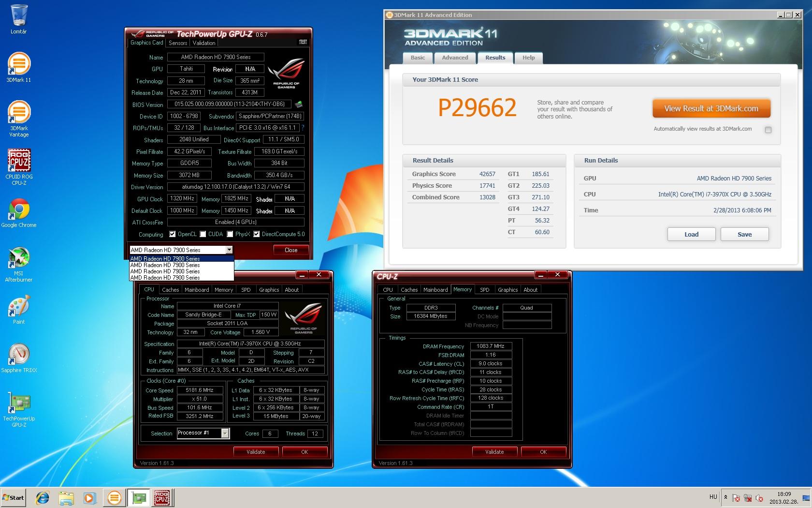Click the Save button in 3DMark 11
812x508 pixels.
(x=744, y=234)
